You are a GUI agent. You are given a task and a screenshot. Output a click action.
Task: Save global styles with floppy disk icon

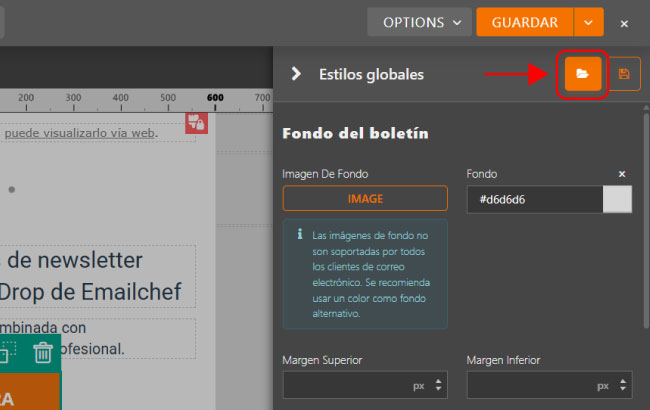624,74
